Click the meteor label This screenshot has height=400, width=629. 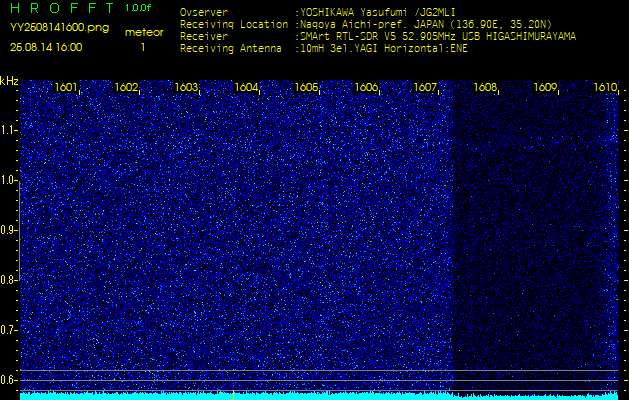144,33
